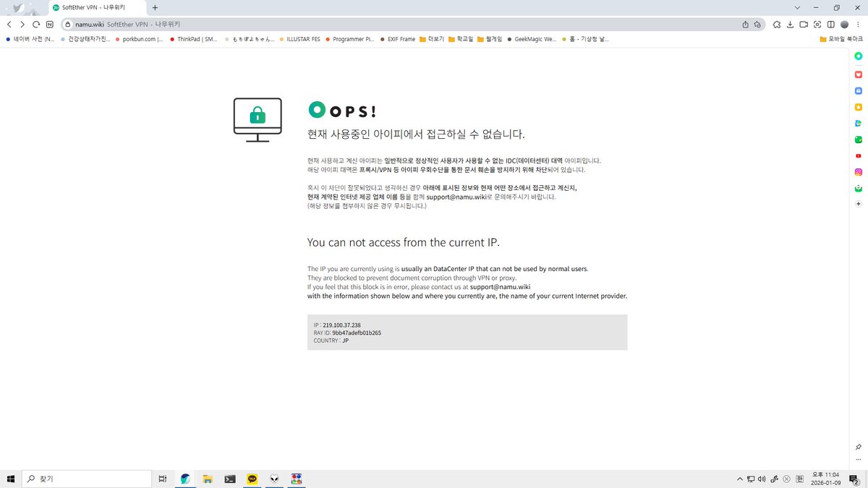Activate the split-screen dual tab icon
The width and height of the screenshot is (868, 488).
pos(831,24)
